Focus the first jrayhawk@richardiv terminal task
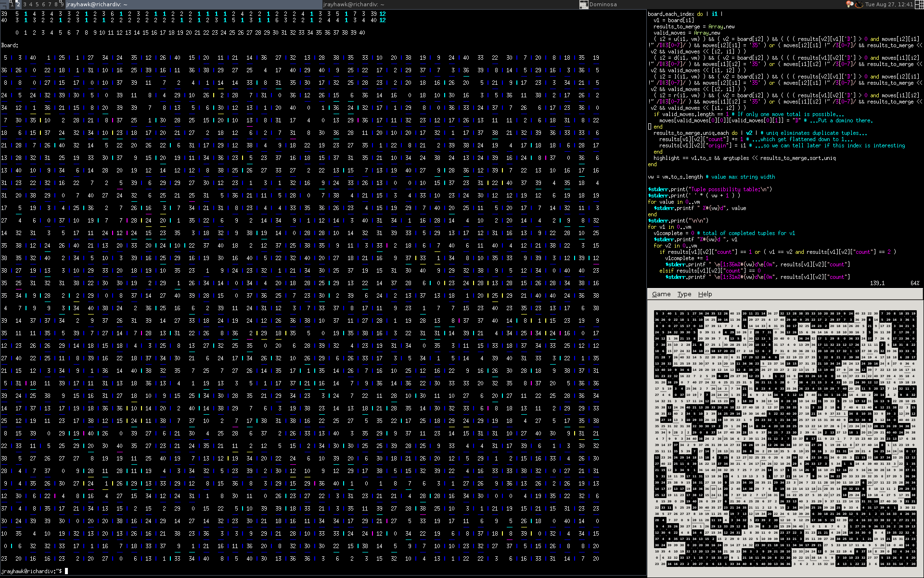924x578 pixels. [193, 4]
